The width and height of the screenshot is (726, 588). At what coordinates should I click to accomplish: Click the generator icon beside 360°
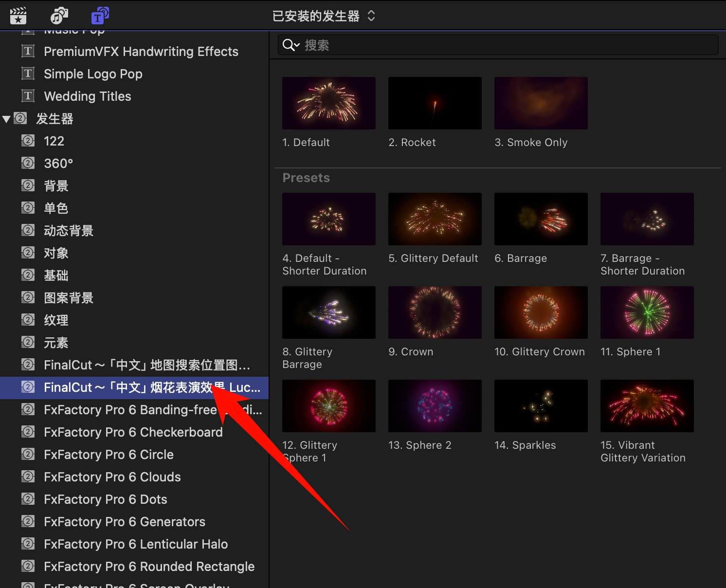tap(28, 163)
